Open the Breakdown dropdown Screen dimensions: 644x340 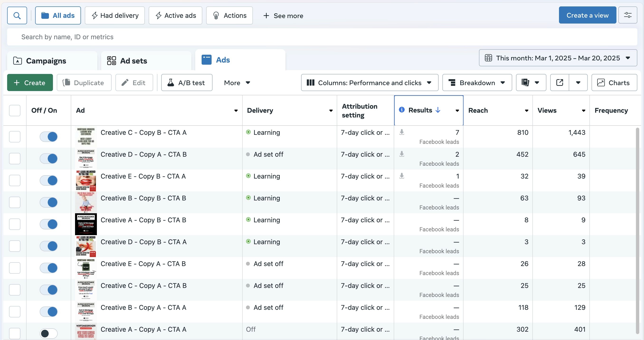[477, 83]
